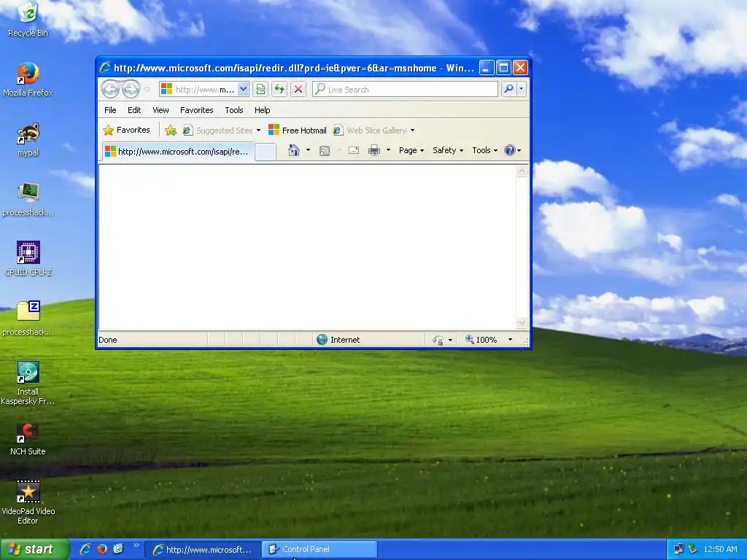The image size is (747, 560).
Task: Click the scrollbar down arrow
Action: pos(522,323)
